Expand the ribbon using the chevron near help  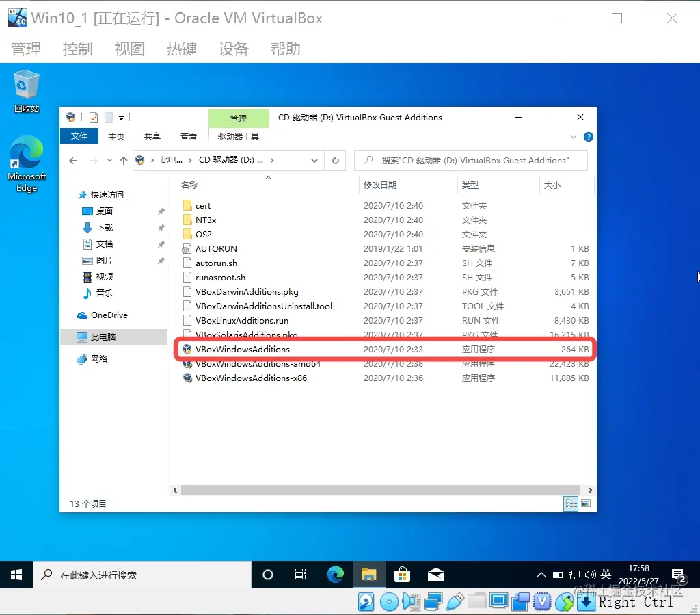pyautogui.click(x=574, y=137)
